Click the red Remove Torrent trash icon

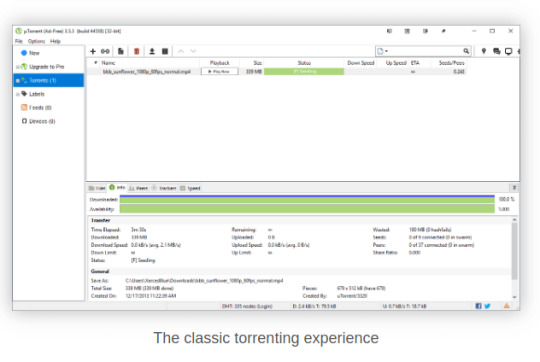point(136,51)
